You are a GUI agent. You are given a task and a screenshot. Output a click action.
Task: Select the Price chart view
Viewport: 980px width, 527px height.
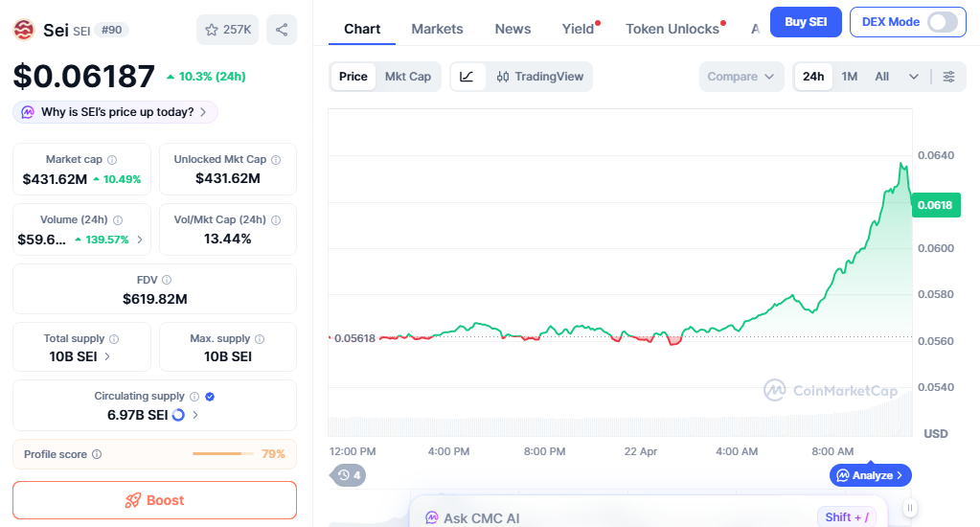(x=353, y=77)
